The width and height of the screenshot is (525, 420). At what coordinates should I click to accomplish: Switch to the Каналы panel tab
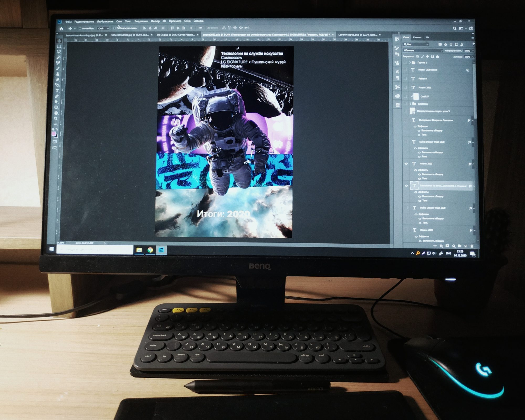(x=417, y=38)
